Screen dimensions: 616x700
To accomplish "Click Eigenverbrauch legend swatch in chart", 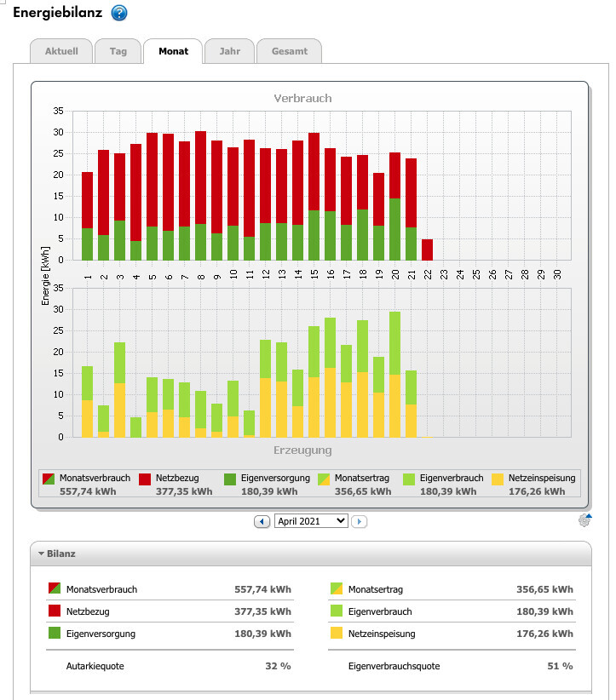I will pos(411,479).
